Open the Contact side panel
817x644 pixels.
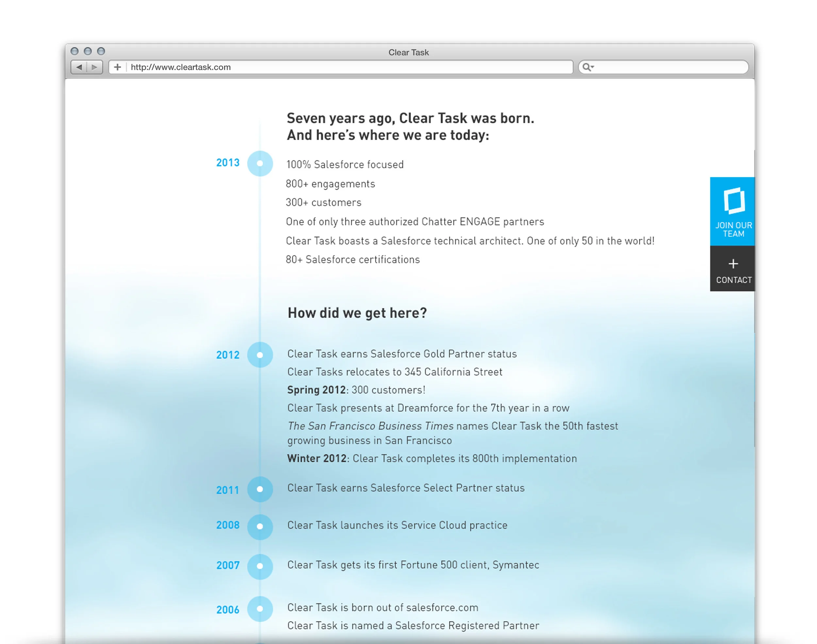[x=732, y=268]
